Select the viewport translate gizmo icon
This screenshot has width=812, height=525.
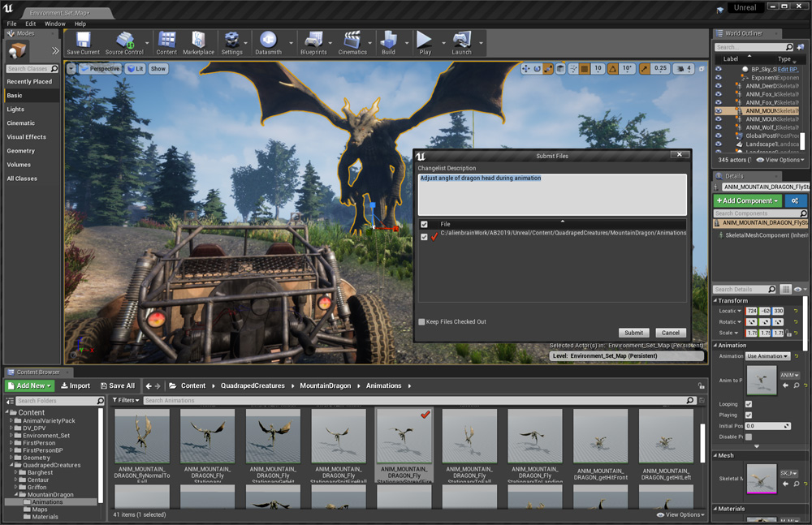526,68
